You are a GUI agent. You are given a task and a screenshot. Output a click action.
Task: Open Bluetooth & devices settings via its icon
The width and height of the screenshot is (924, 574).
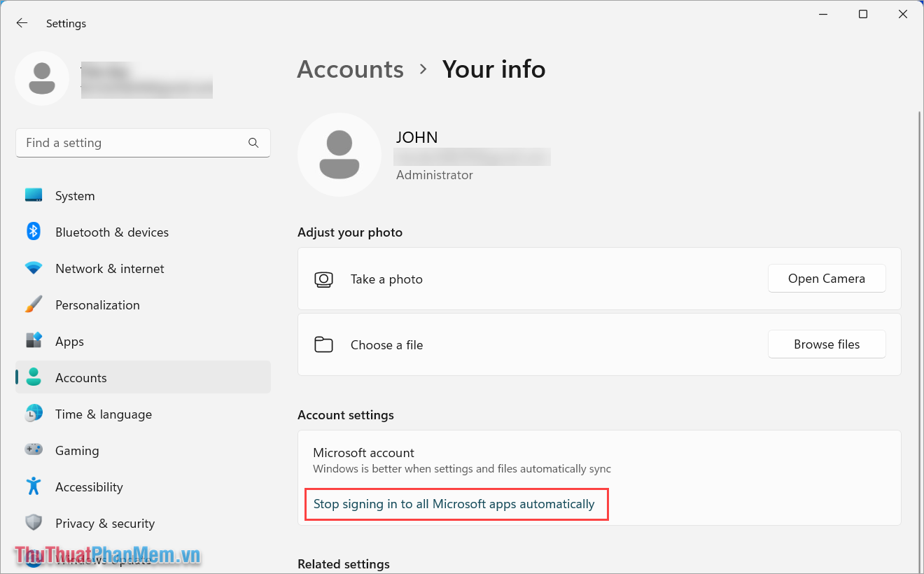33,232
